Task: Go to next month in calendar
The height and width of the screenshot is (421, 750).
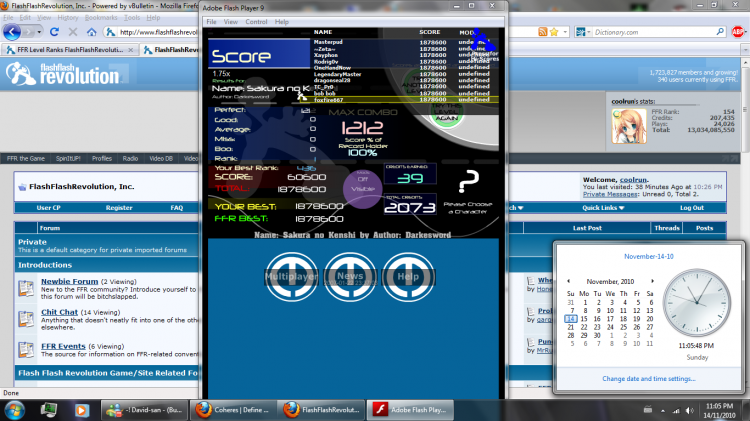Action: tap(652, 281)
